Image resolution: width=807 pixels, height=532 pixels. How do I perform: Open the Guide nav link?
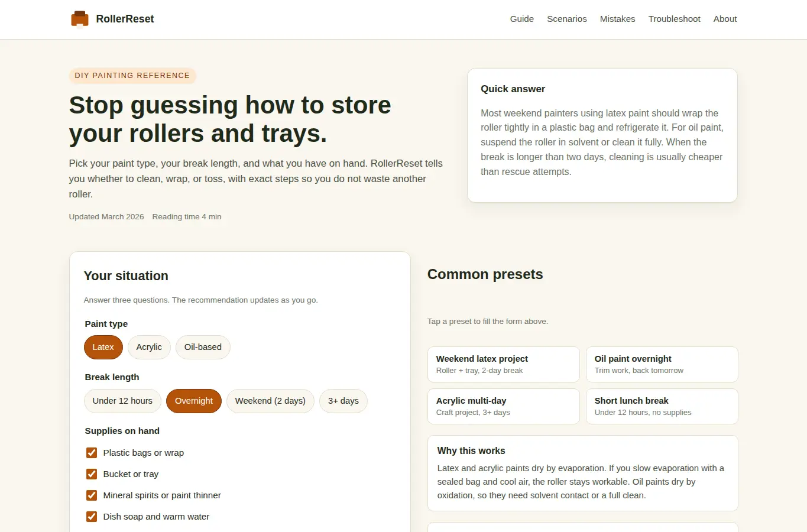[522, 19]
